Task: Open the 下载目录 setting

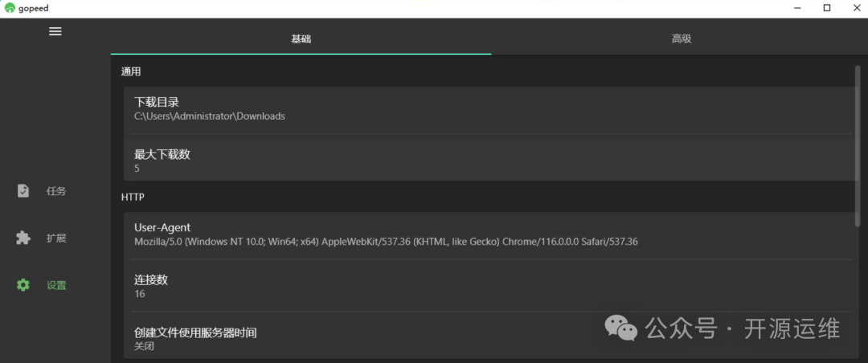Action: (x=157, y=102)
